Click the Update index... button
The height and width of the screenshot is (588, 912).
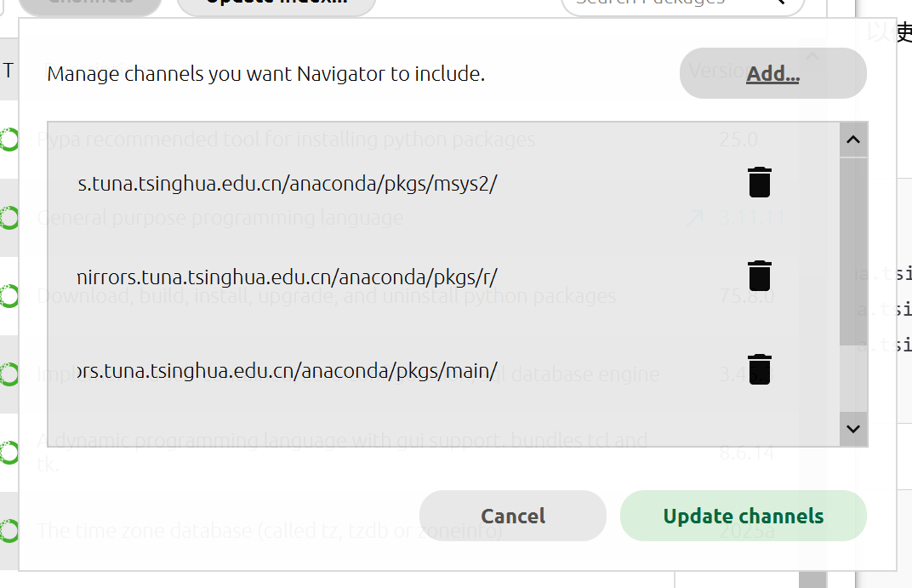[276, 4]
